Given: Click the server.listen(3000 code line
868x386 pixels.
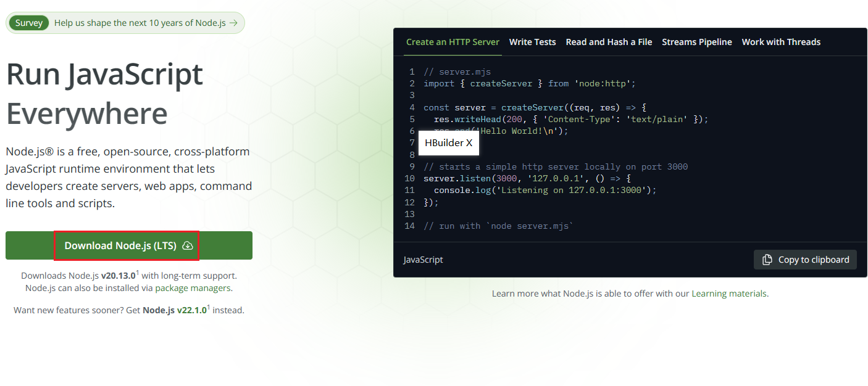Looking at the screenshot, I should pos(527,178).
